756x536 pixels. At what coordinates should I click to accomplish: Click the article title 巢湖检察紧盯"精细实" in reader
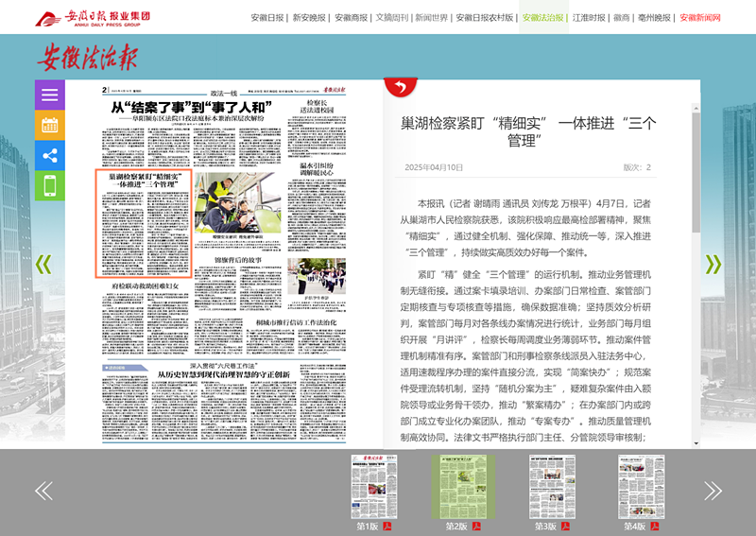click(528, 131)
